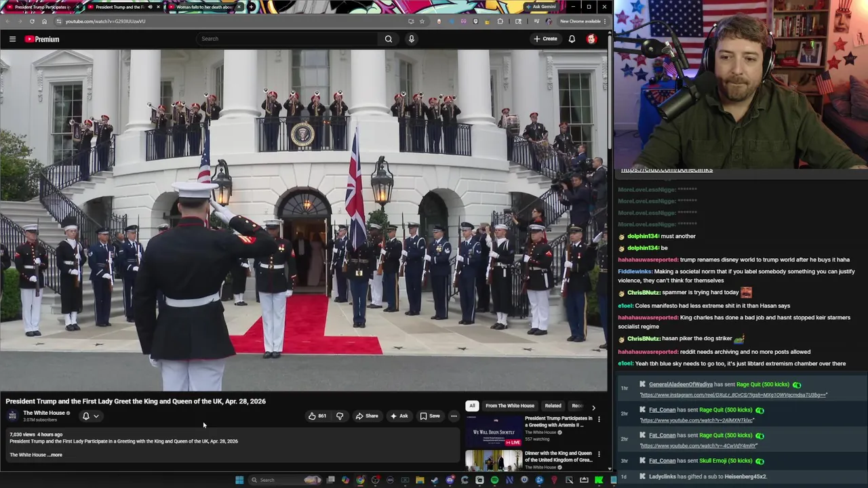Viewport: 868px width, 488px height.
Task: Select the 'All' suggestions chip
Action: 472,406
